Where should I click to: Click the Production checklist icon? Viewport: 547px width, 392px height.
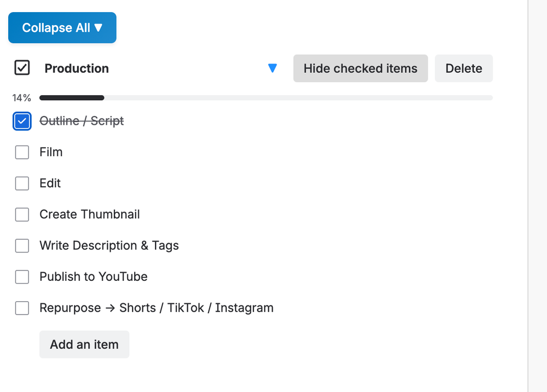(22, 68)
